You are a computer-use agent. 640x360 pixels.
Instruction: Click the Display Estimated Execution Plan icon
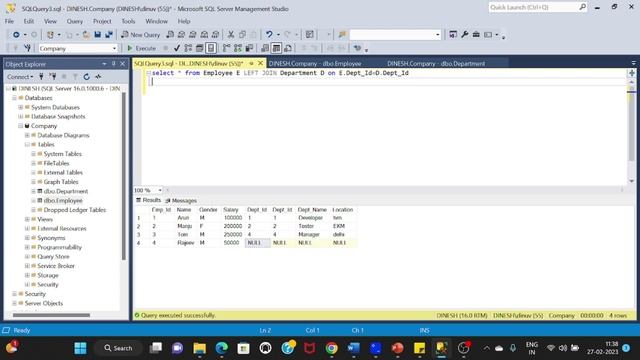[x=188, y=48]
